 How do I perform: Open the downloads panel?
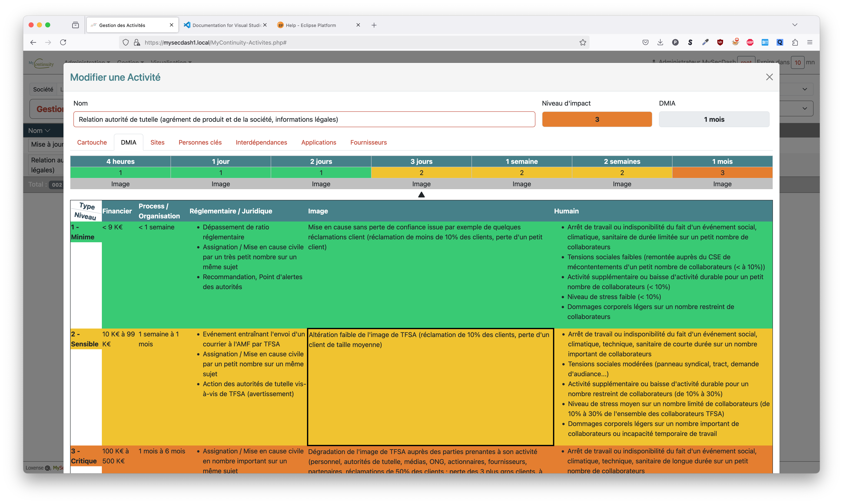[660, 43]
